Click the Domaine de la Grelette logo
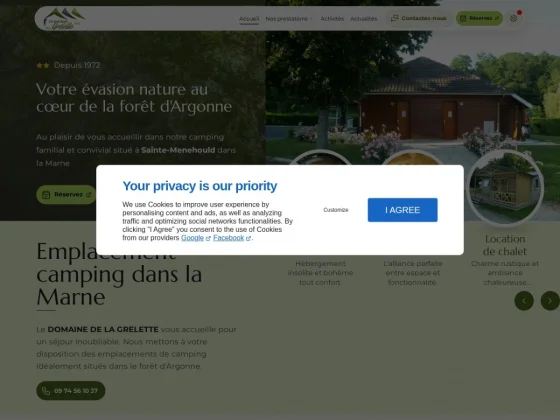Screen dimensions: 560x420 64,19
